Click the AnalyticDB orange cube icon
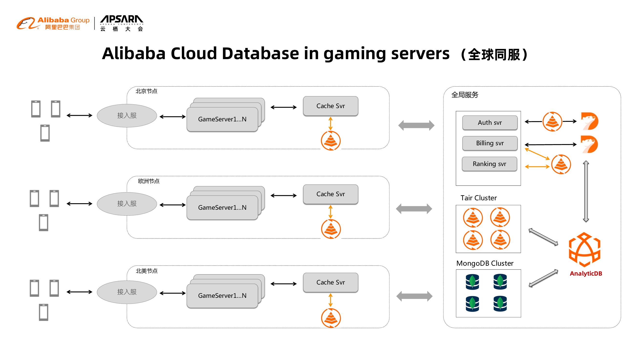 [584, 249]
